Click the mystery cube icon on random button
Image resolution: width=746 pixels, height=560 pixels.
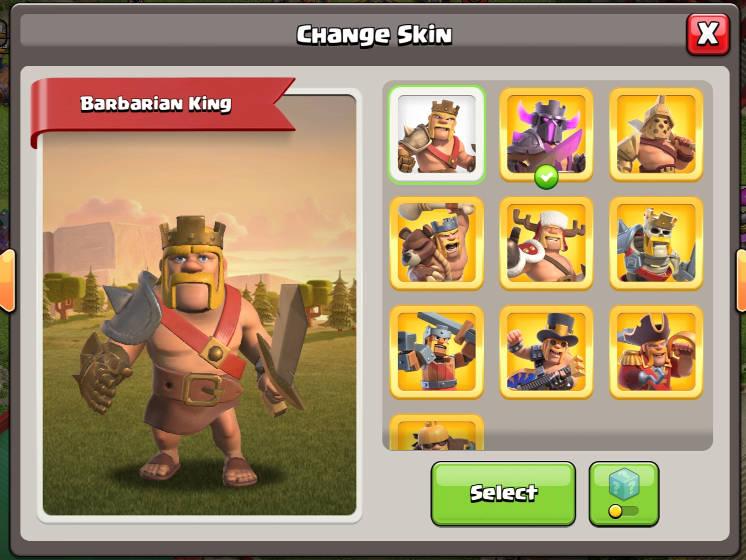(x=624, y=484)
